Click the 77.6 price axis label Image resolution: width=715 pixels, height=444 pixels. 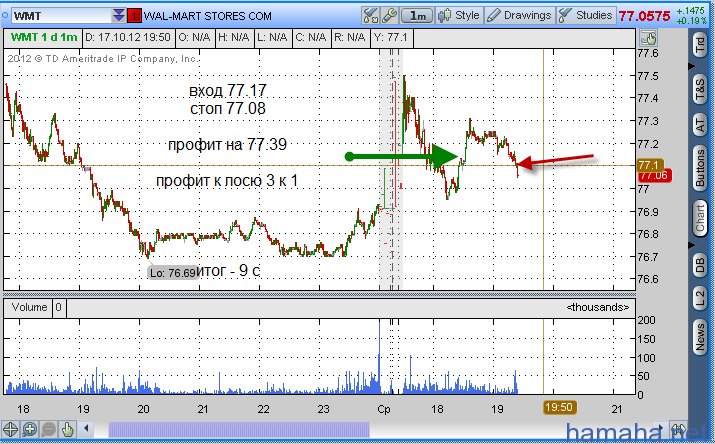pos(648,53)
